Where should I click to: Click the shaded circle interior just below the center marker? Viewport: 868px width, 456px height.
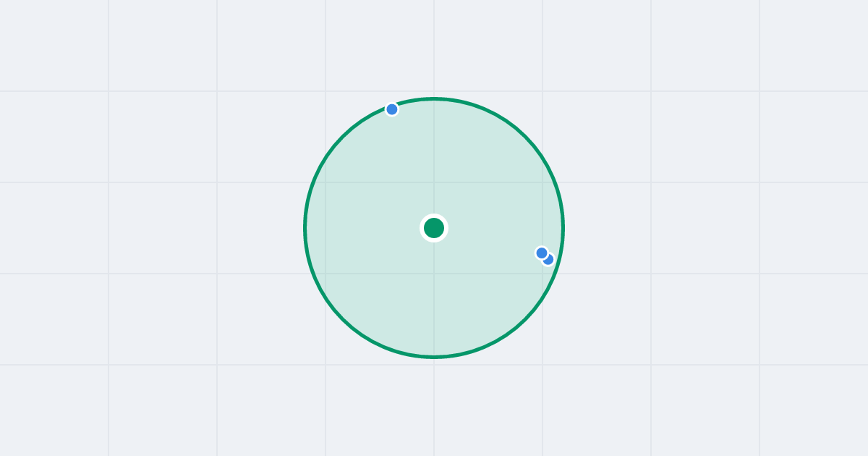click(434, 261)
